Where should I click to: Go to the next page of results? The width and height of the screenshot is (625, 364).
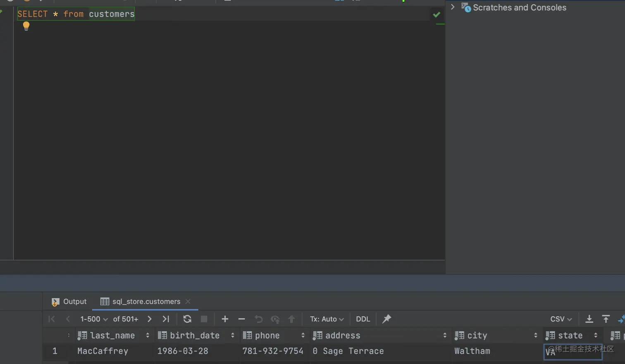tap(149, 319)
